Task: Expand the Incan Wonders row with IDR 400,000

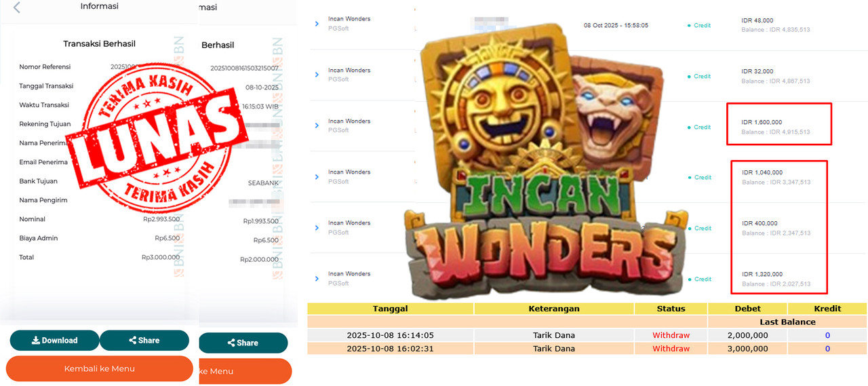Action: tap(317, 228)
